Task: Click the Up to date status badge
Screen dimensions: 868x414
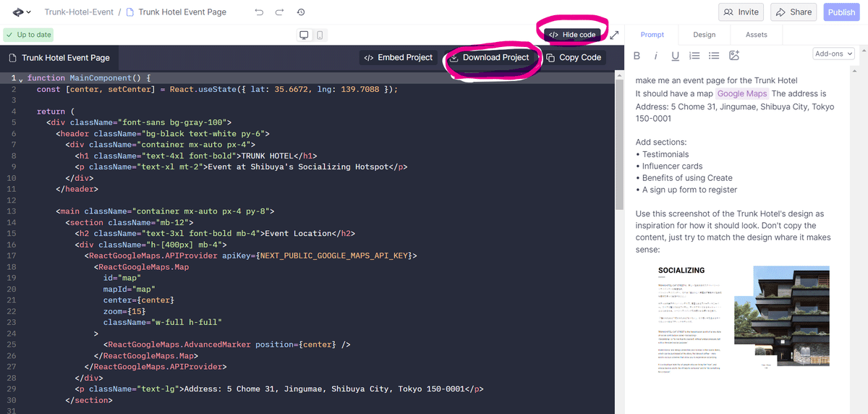Action: tap(29, 35)
